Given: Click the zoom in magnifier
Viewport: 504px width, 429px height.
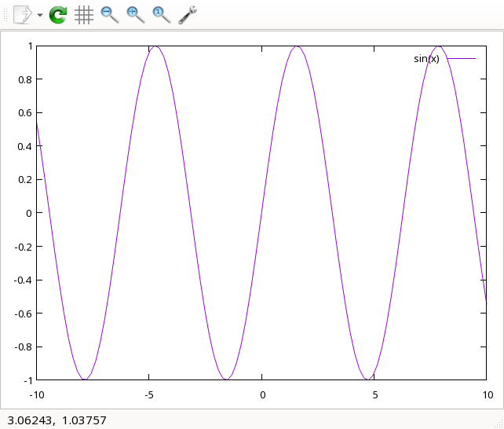Looking at the screenshot, I should (136, 15).
